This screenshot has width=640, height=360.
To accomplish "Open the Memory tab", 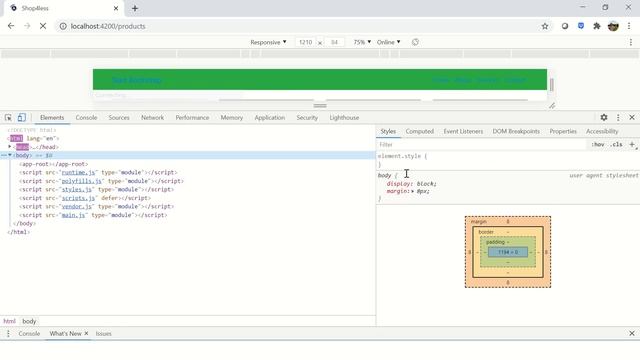I will [x=231, y=118].
